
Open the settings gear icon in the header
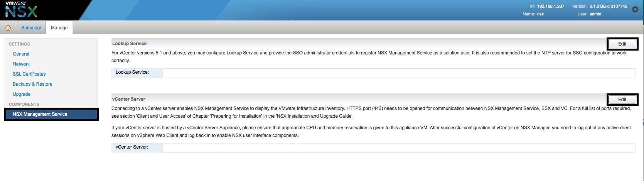635,10
